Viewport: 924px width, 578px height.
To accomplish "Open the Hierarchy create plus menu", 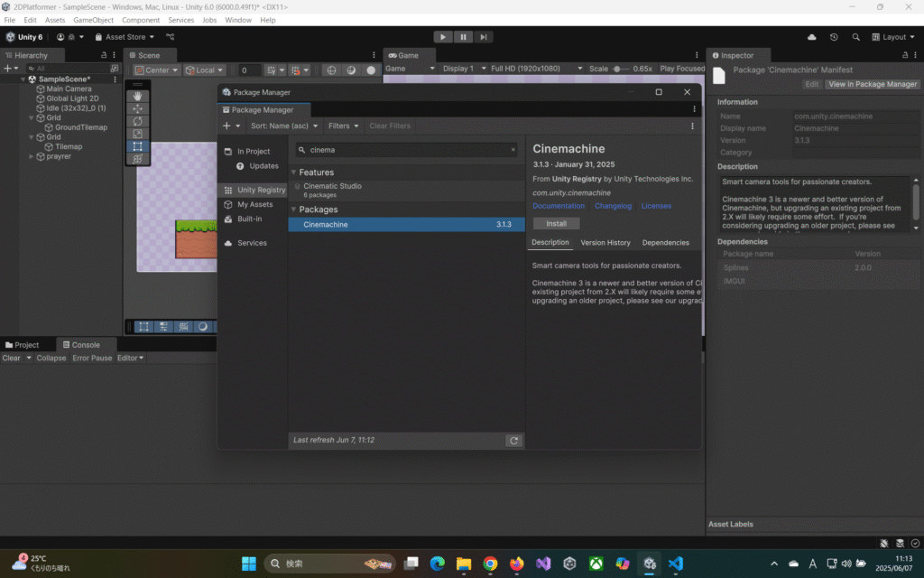I will [x=11, y=69].
